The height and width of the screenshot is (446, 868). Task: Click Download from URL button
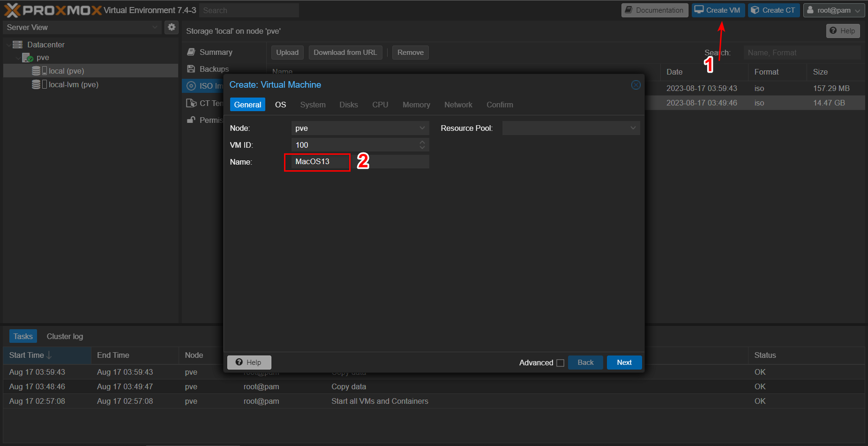coord(345,53)
